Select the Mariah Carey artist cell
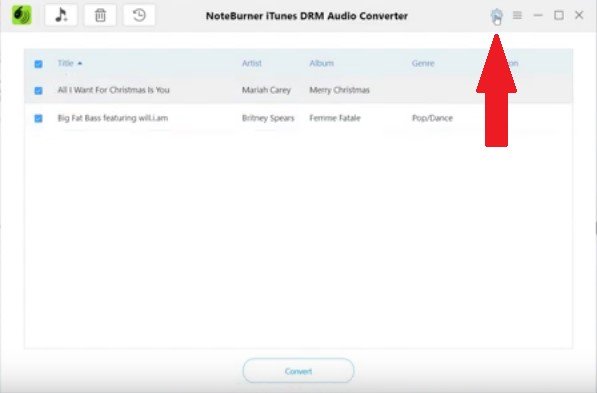Viewport: 597px width, 393px height. tap(266, 90)
